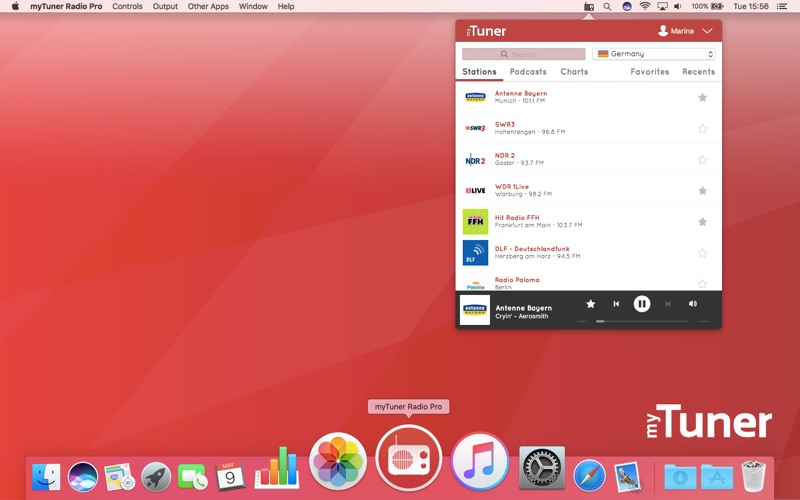Open the AirPlay display menu

tap(662, 7)
